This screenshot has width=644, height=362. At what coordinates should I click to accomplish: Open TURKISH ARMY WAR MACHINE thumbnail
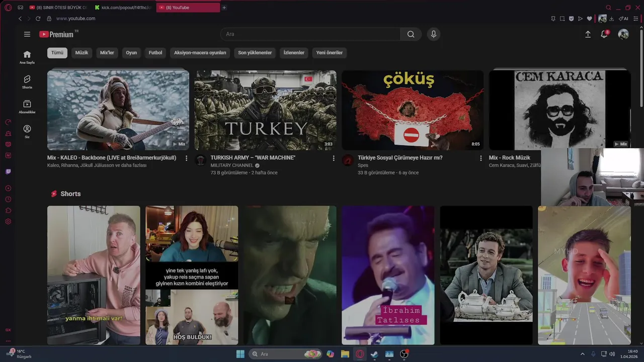(x=266, y=110)
